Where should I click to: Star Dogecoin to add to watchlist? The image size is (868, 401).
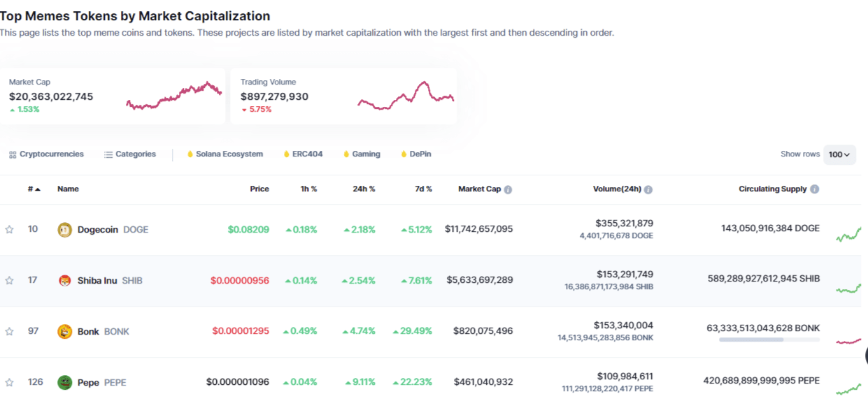pyautogui.click(x=9, y=229)
